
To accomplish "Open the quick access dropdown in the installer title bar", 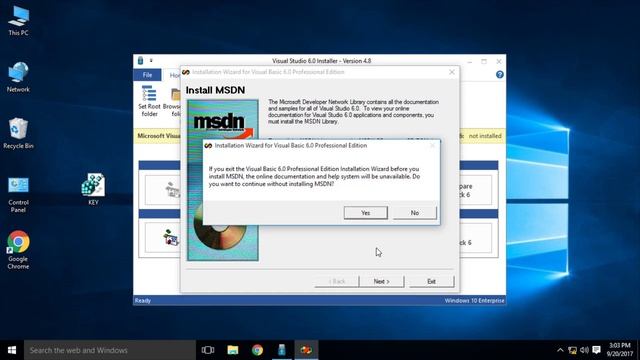I will [x=151, y=60].
